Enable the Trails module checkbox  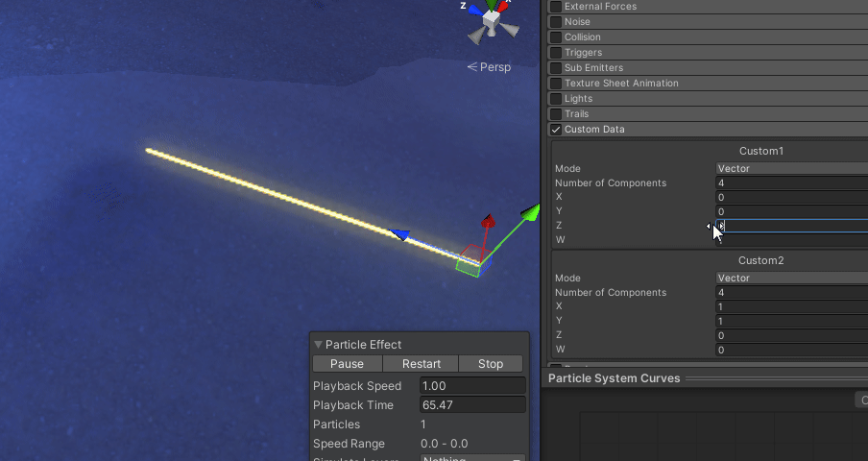556,114
